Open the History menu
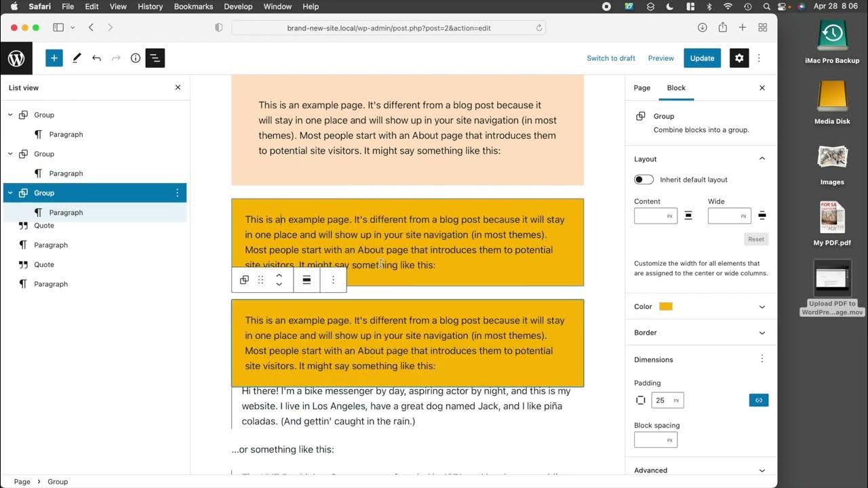868x488 pixels. click(150, 6)
